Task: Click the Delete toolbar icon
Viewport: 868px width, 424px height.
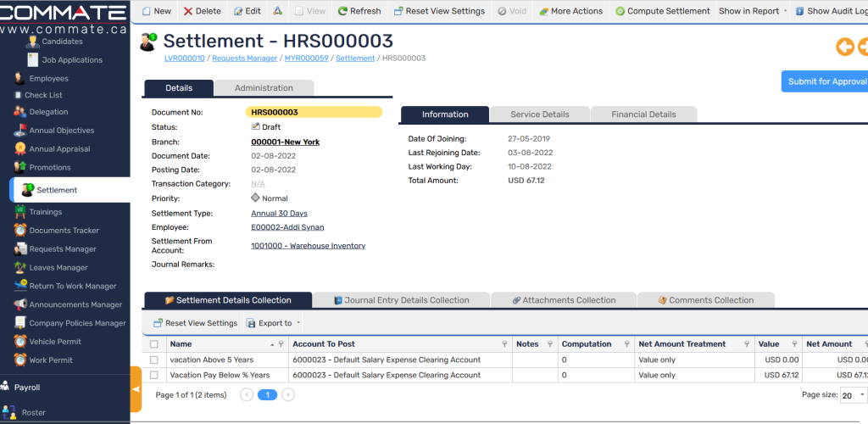Action: tap(188, 11)
